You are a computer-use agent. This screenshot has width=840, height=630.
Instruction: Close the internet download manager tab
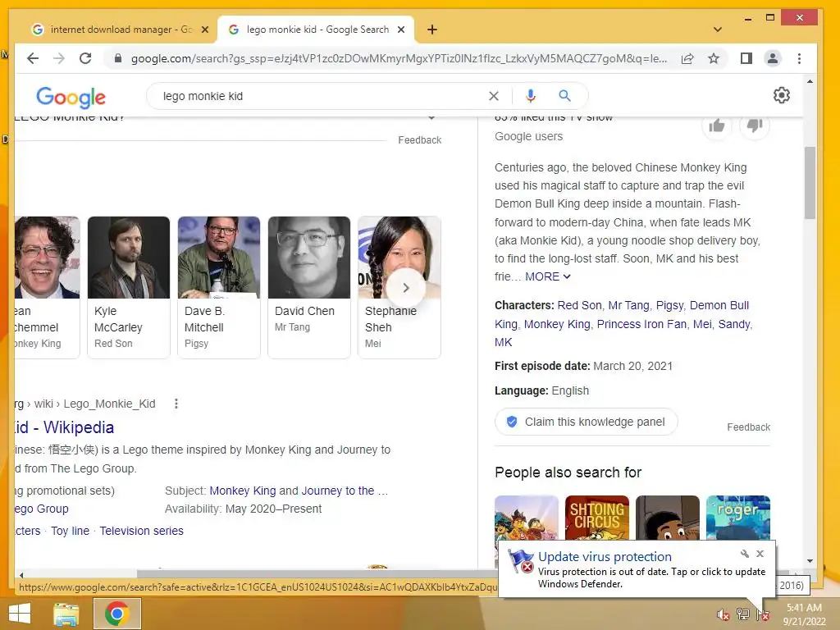pos(204,30)
